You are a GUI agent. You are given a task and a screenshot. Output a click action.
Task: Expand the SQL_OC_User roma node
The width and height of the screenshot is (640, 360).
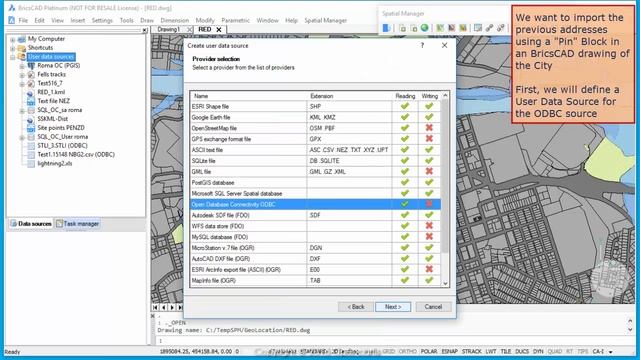click(x=22, y=137)
